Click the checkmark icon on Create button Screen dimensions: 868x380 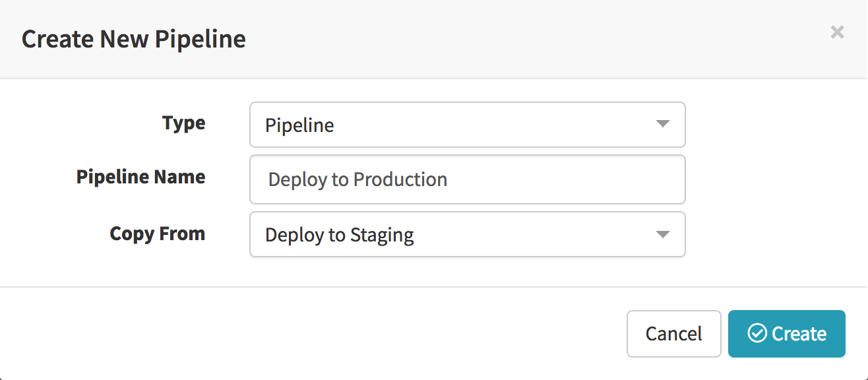coord(757,334)
